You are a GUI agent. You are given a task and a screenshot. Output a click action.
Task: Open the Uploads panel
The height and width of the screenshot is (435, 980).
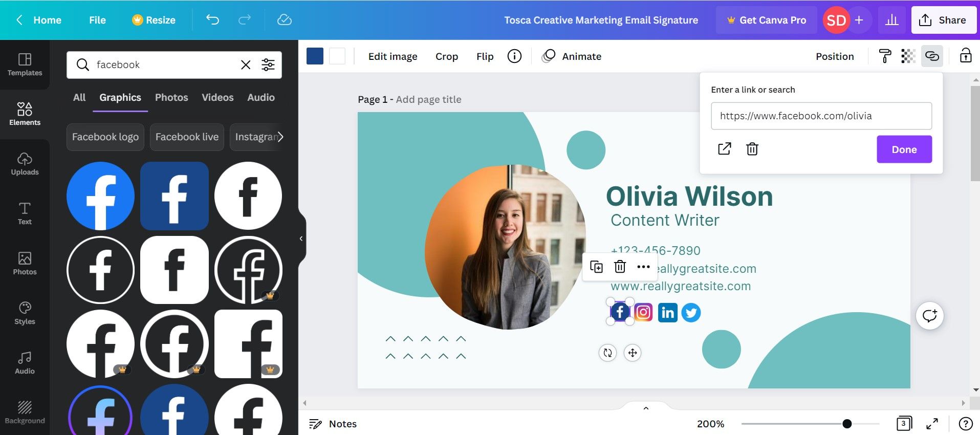pos(25,164)
